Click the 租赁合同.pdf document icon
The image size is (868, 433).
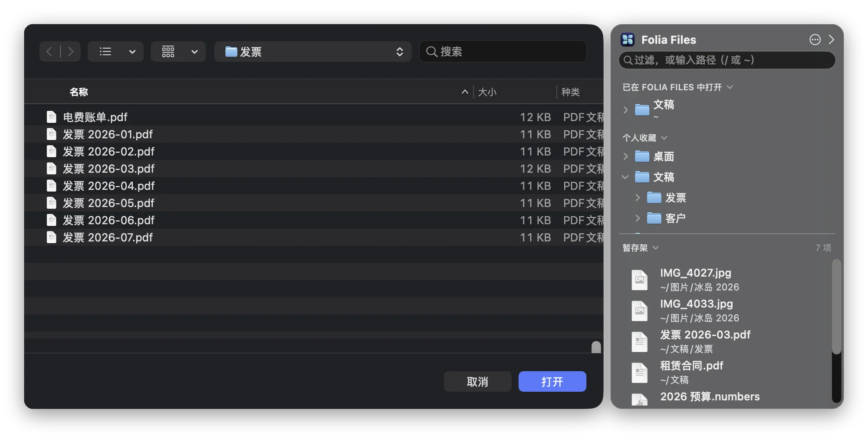click(x=639, y=372)
